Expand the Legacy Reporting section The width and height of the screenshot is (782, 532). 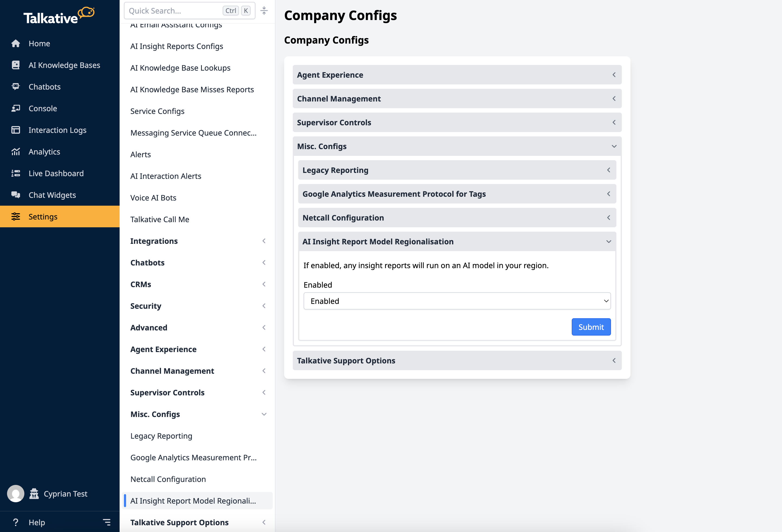point(456,170)
